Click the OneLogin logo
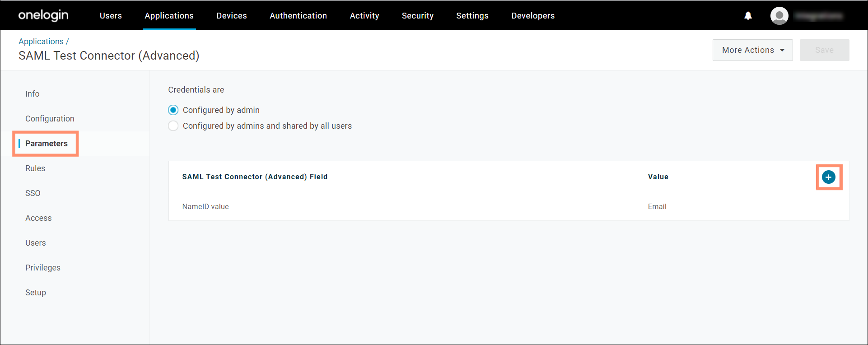 (x=43, y=15)
